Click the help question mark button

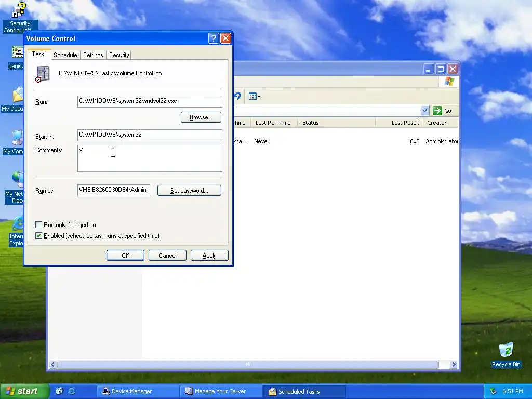pyautogui.click(x=214, y=38)
